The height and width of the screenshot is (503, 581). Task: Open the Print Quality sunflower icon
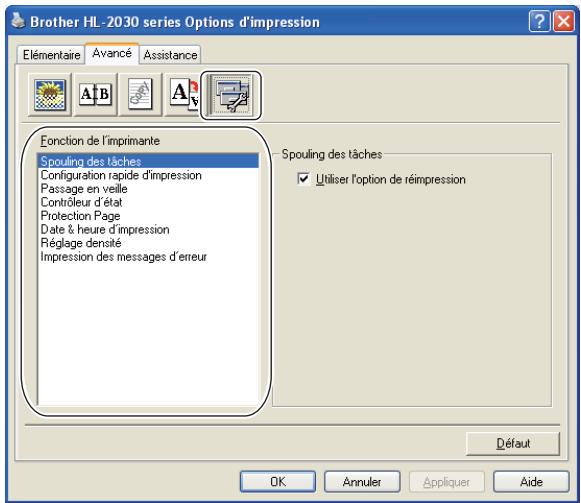50,95
